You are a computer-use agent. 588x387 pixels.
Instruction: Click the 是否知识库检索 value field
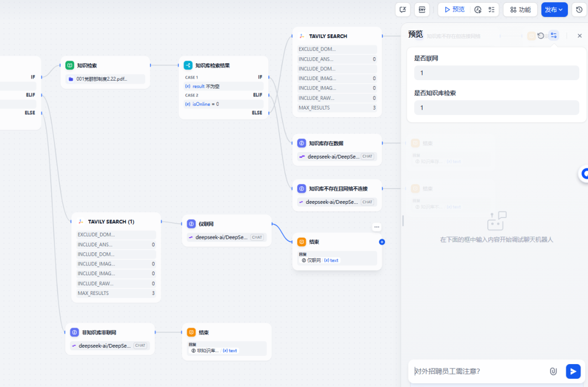pos(496,108)
